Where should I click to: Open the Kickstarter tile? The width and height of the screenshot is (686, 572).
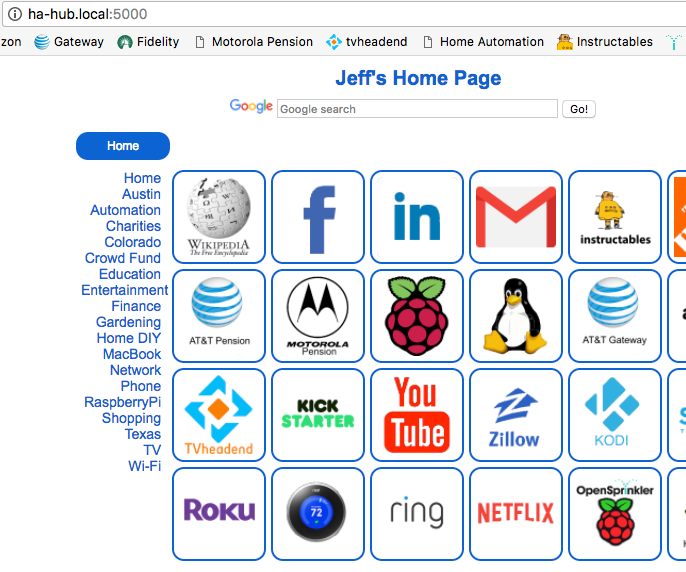(318, 415)
